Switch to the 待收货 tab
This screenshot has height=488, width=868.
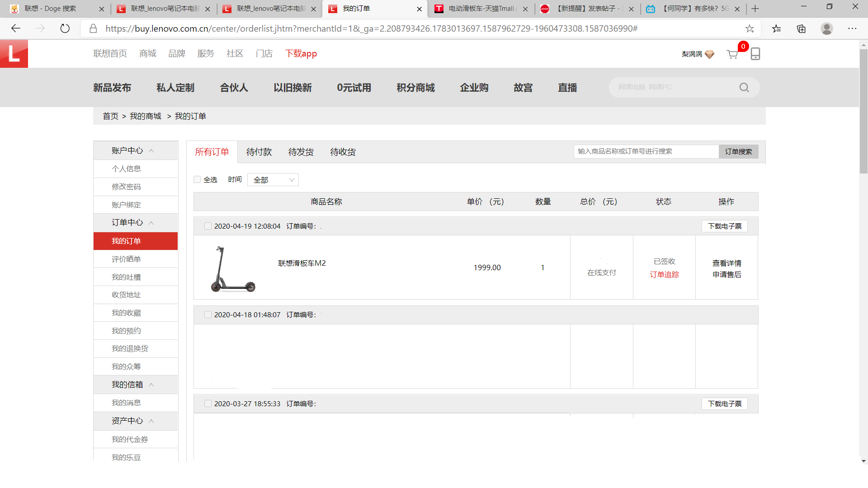click(343, 152)
